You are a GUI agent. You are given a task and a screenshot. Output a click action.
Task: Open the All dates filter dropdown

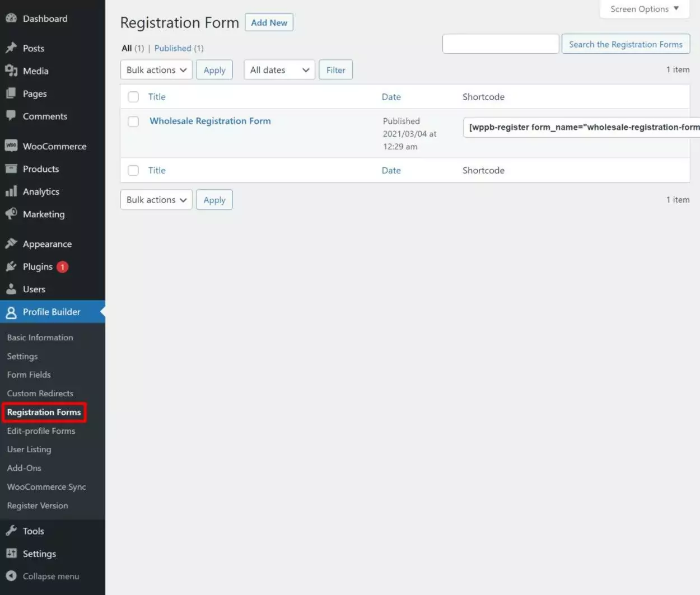tap(279, 70)
